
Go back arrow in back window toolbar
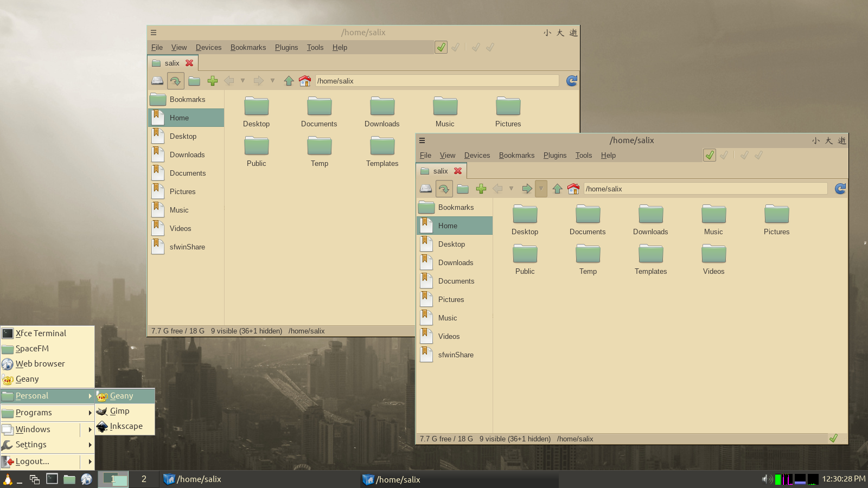(x=229, y=81)
